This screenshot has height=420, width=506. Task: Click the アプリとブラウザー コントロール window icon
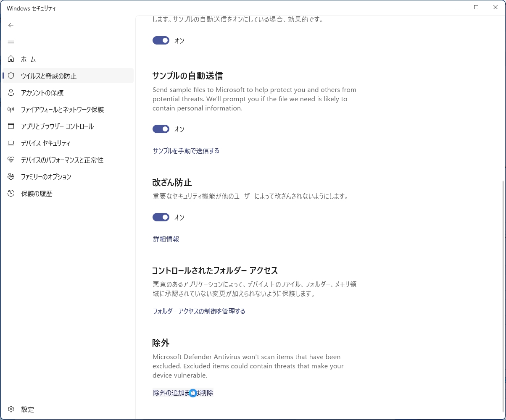(11, 126)
